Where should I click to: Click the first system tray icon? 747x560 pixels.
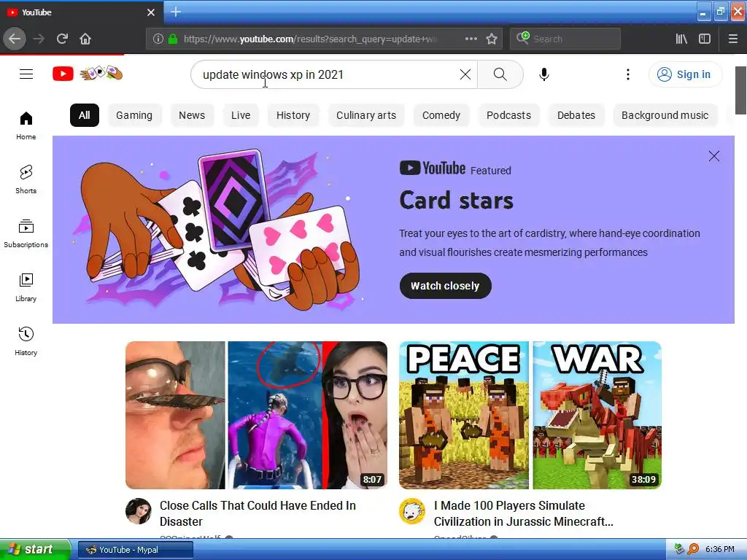tap(680, 550)
